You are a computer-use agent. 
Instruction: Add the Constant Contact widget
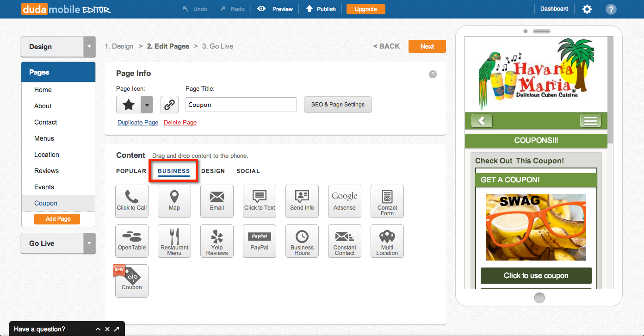(345, 241)
